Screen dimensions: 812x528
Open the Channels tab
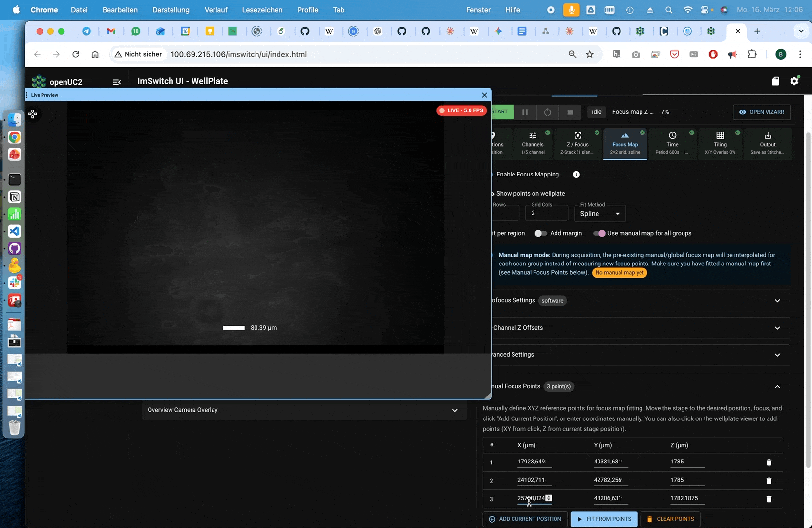point(533,143)
